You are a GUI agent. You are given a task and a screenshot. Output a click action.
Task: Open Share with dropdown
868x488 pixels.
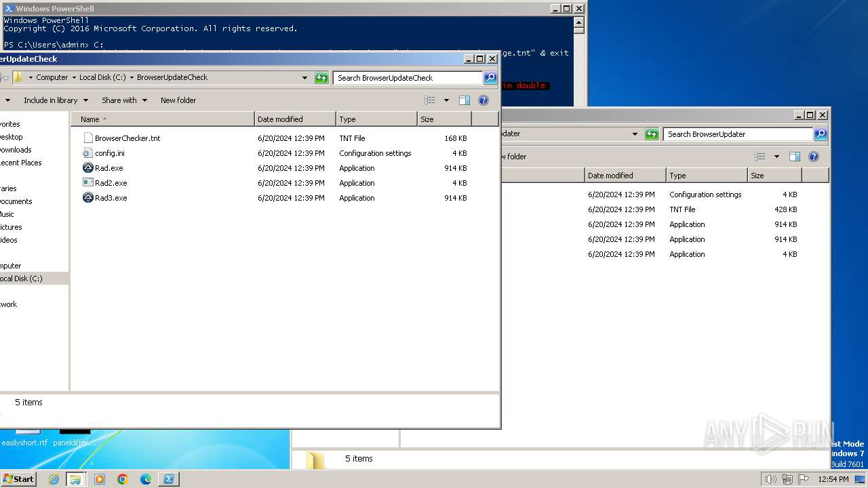pos(124,100)
